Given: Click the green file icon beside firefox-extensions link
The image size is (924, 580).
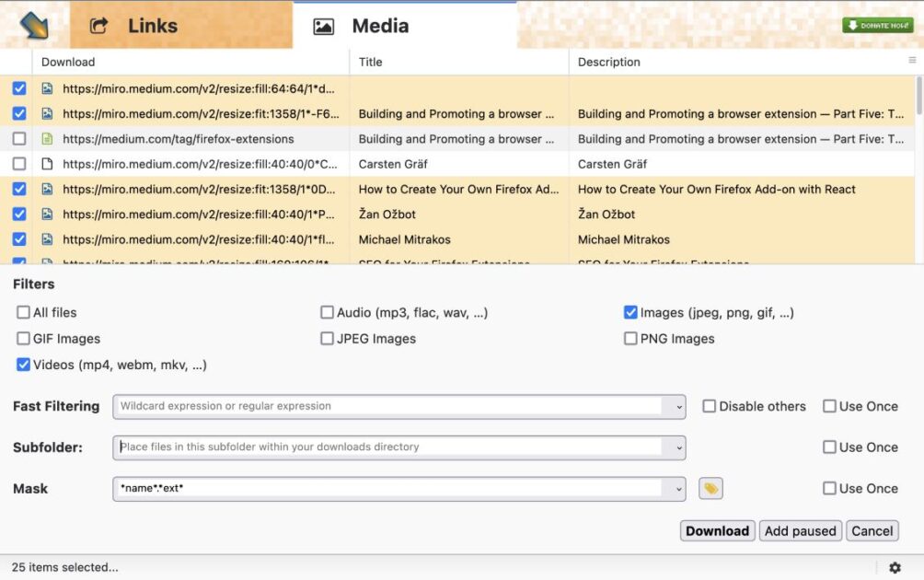Looking at the screenshot, I should click(47, 139).
